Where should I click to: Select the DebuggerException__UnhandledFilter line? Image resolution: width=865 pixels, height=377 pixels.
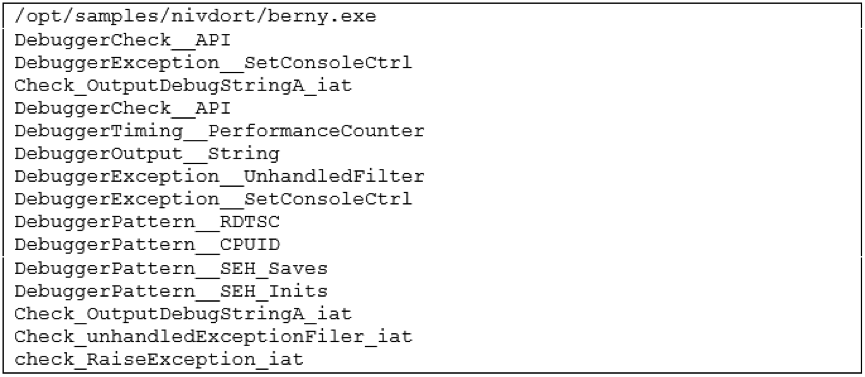tap(219, 177)
